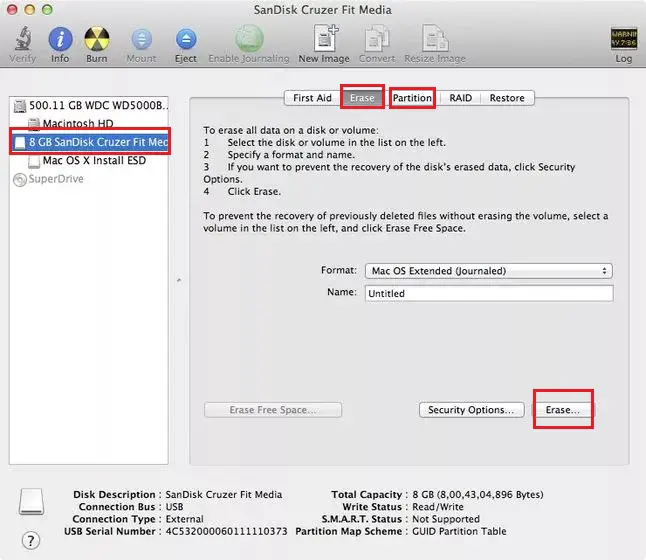Open the Log viewer icon
Viewport: 646px width, 560px height.
pos(623,38)
